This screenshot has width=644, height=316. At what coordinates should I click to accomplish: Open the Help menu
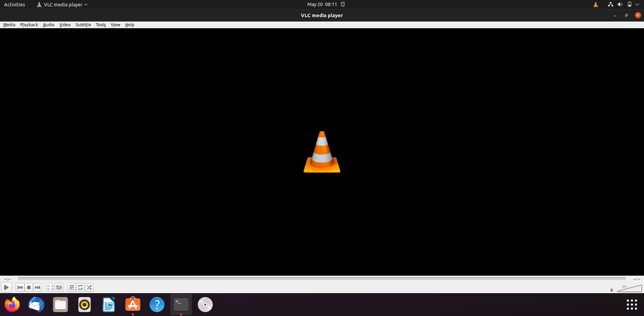point(130,25)
